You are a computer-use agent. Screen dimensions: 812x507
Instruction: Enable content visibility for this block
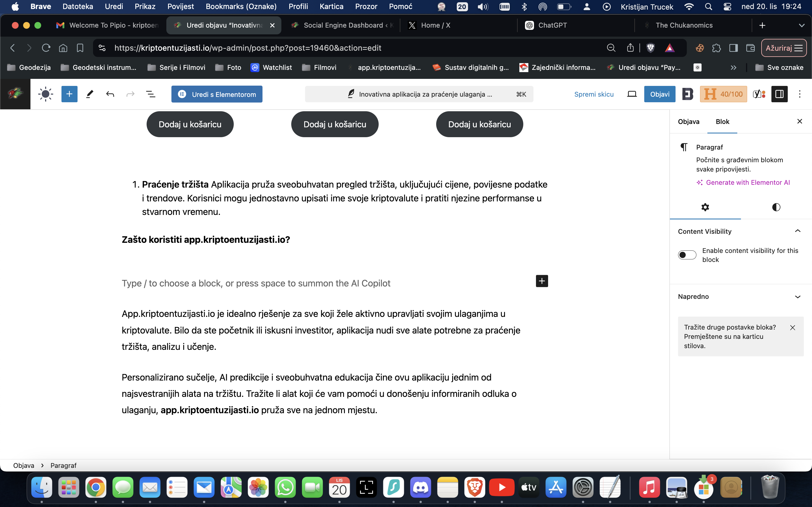[687, 255]
